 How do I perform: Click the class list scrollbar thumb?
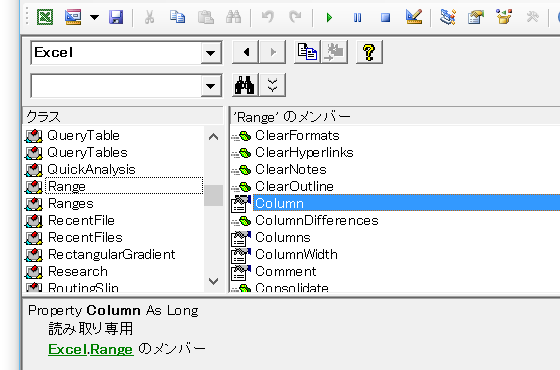pos(213,195)
